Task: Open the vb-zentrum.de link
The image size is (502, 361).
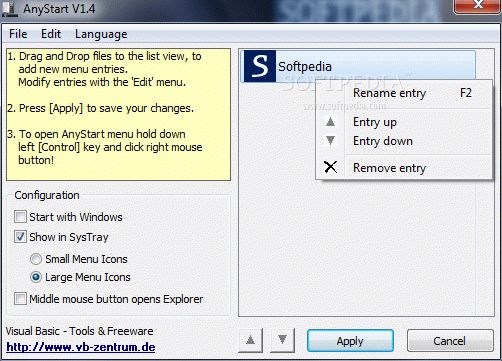Action: [x=81, y=347]
